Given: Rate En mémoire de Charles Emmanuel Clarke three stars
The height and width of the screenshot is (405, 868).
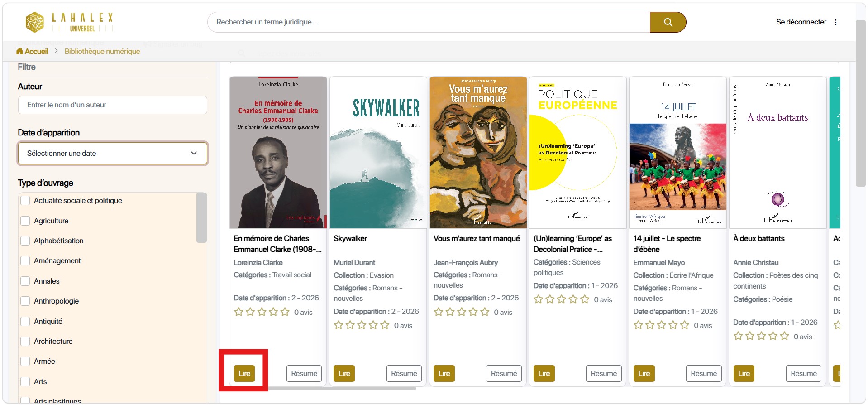Looking at the screenshot, I should [262, 312].
